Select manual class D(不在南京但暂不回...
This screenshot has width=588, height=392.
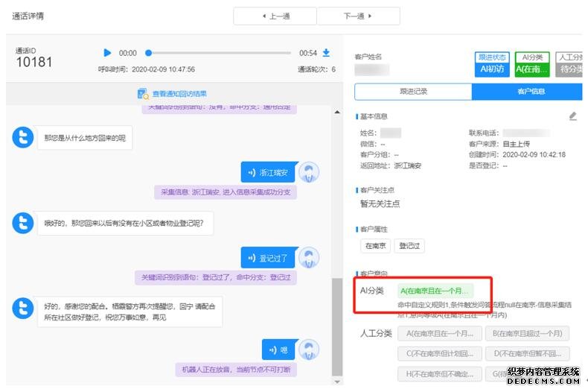(527, 353)
